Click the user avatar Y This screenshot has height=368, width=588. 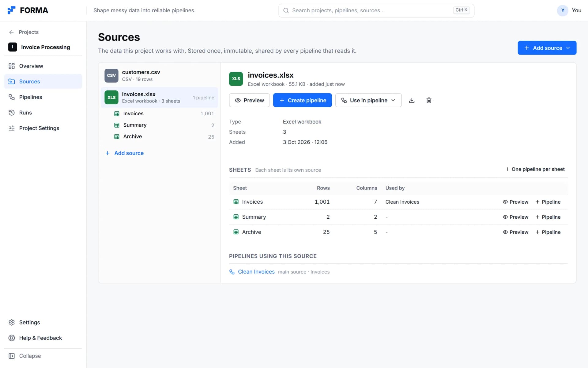563,10
